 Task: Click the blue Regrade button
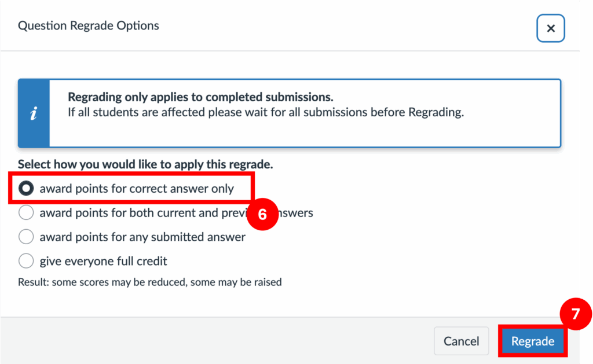pos(532,341)
